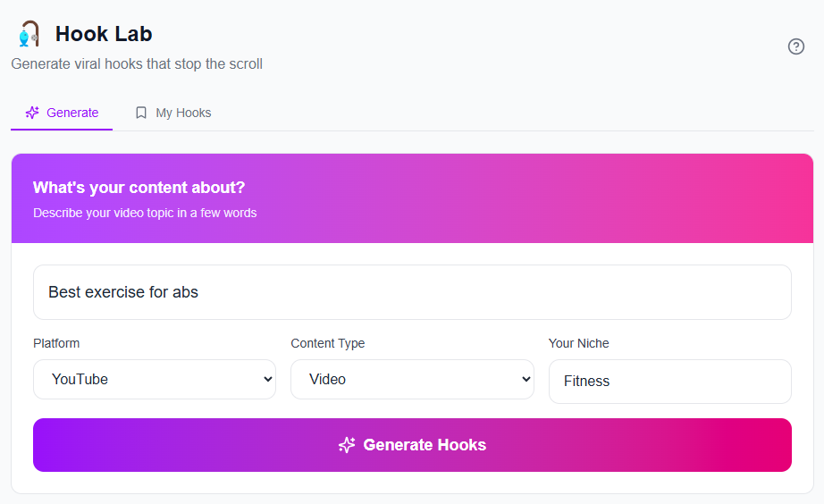Click the 'Hook Lab' title text
The height and width of the screenshot is (504, 824).
pyautogui.click(x=104, y=34)
